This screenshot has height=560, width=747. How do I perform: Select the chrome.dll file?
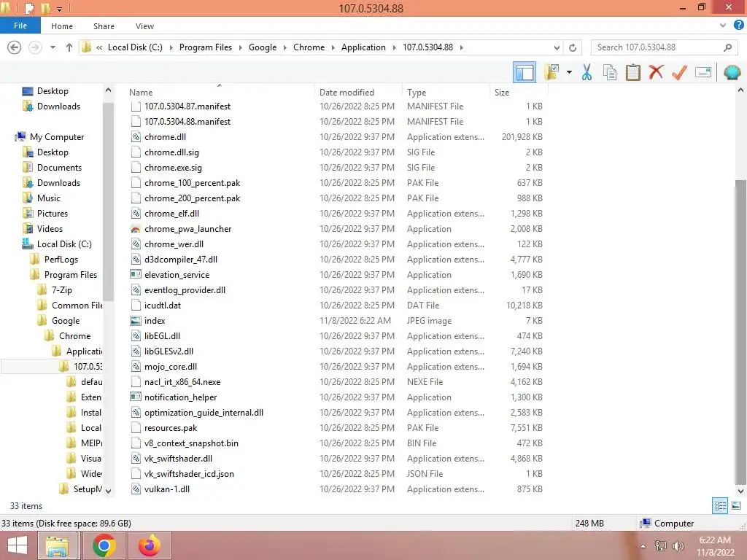tap(165, 137)
